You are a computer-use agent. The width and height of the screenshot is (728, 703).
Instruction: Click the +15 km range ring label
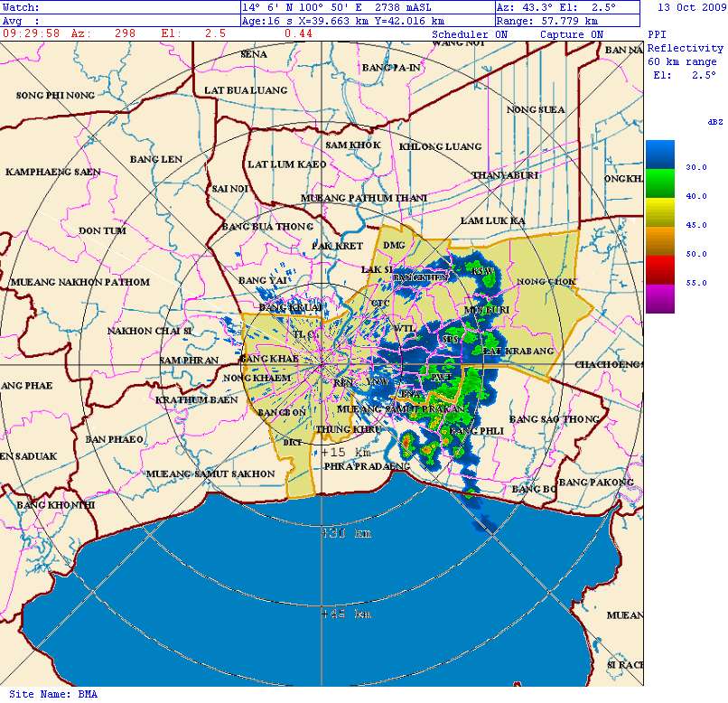point(347,451)
